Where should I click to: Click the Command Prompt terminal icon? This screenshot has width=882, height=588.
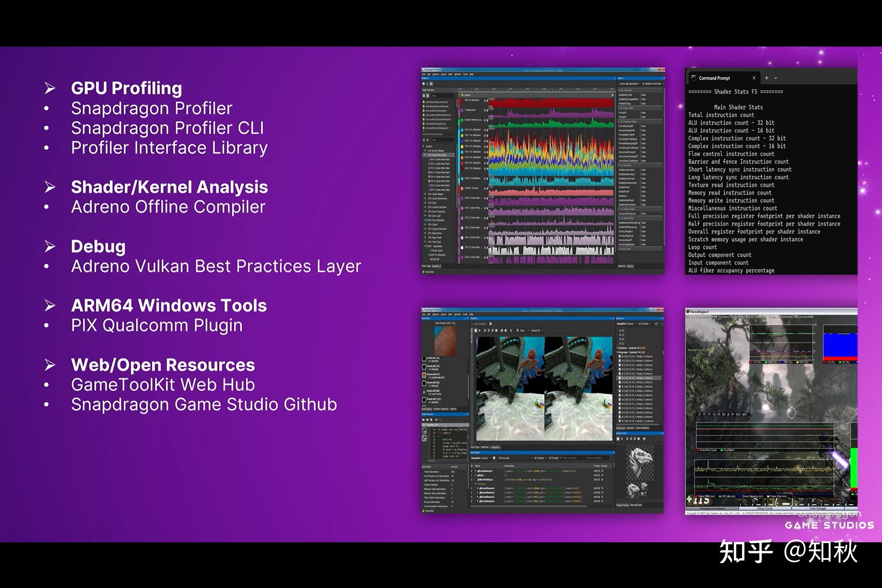click(693, 78)
